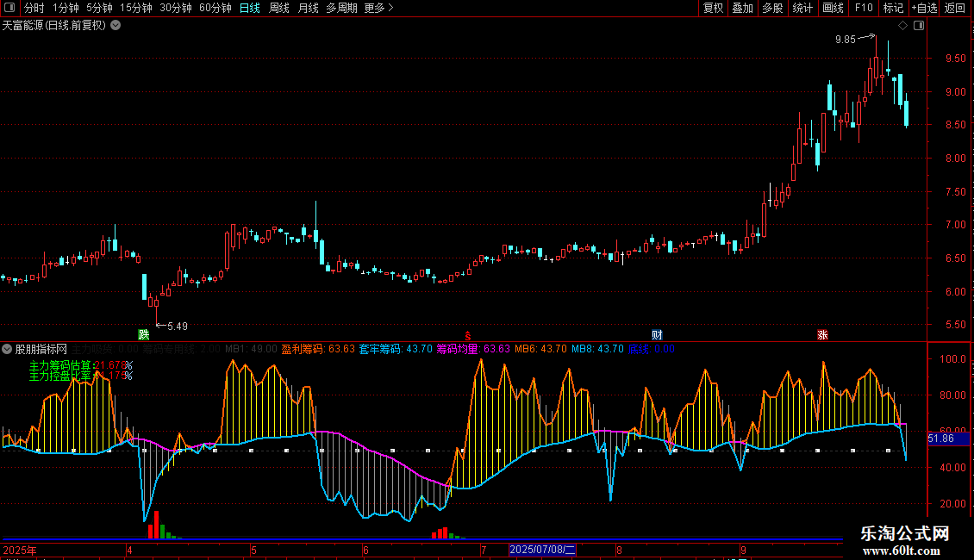974x560 pixels.
Task: Click the 画线 drawing tools button
Action: (833, 8)
